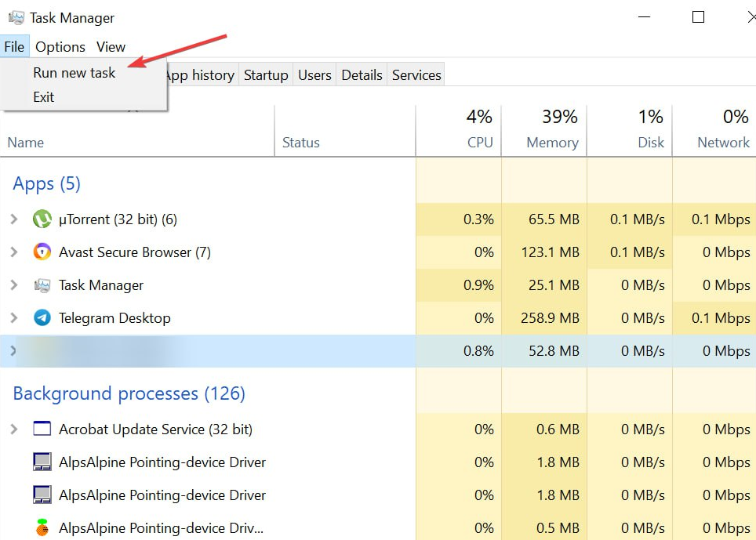Click the Task Manager row icon

coord(42,285)
